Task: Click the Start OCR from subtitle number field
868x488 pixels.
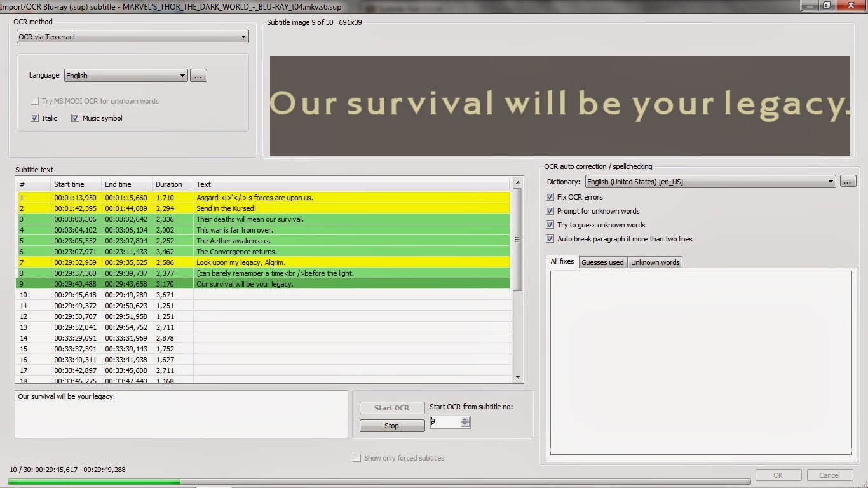Action: [445, 422]
